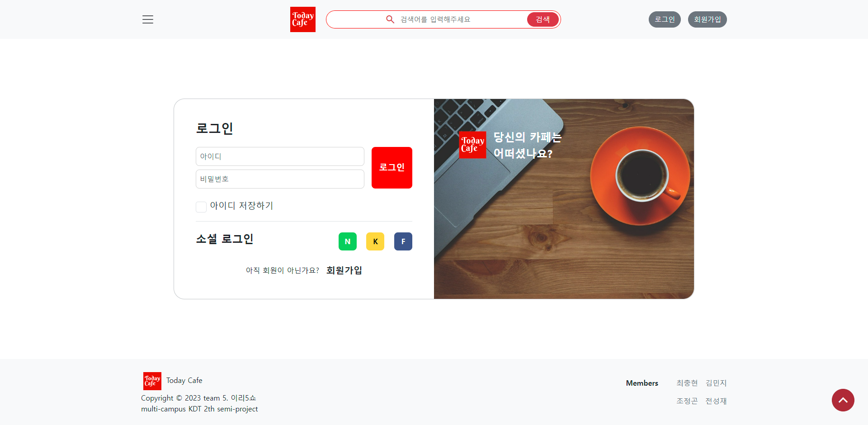Click the Today Cafe logo on banner image
Viewport: 868px width, 425px height.
(x=472, y=145)
